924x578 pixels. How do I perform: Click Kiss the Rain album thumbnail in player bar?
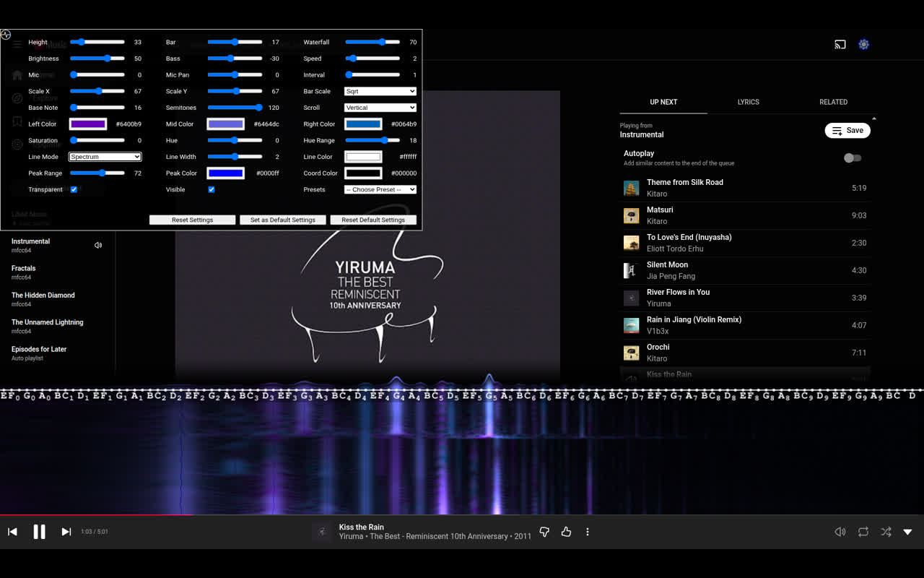tap(323, 532)
